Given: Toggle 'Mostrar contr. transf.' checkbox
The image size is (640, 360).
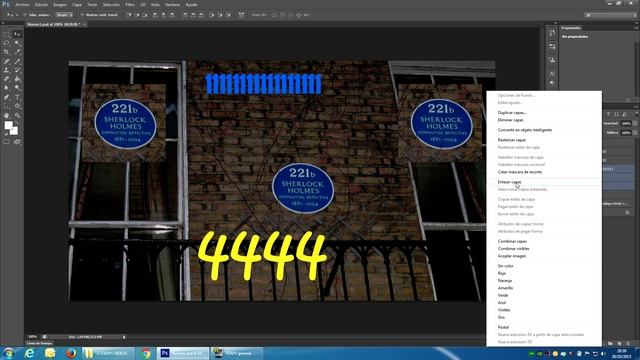Looking at the screenshot, I should (x=82, y=15).
